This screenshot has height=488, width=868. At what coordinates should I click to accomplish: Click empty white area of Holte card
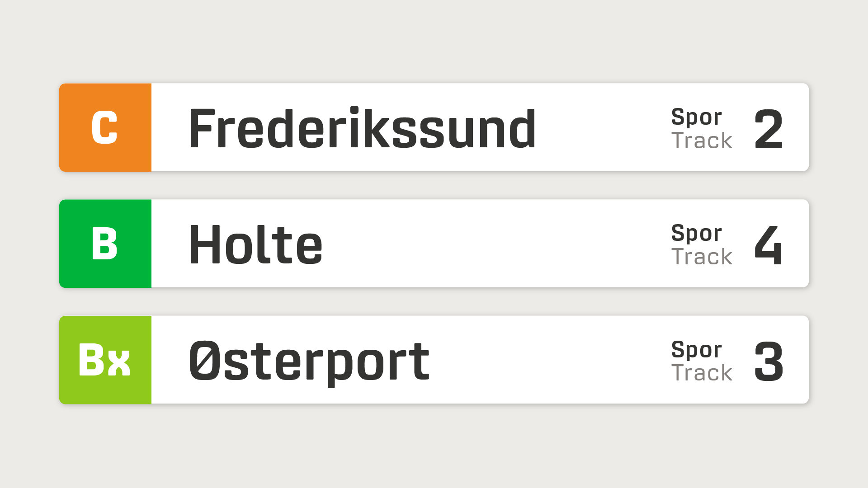497,244
